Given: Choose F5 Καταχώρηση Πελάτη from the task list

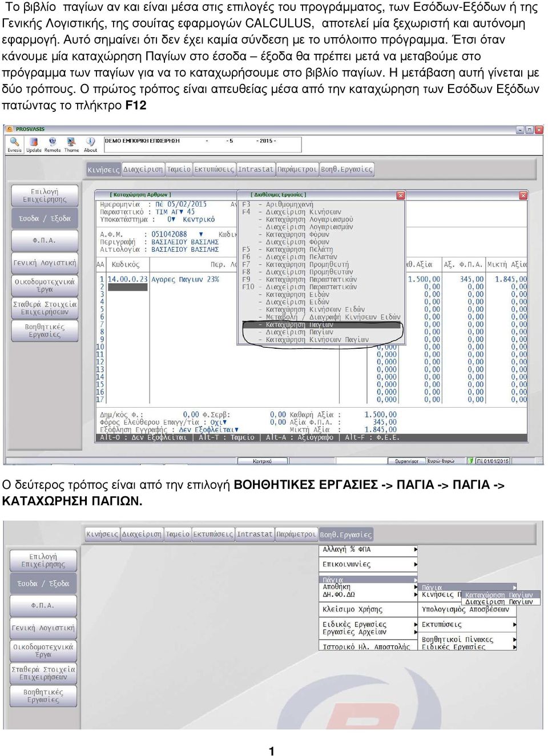Looking at the screenshot, I should point(287,250).
